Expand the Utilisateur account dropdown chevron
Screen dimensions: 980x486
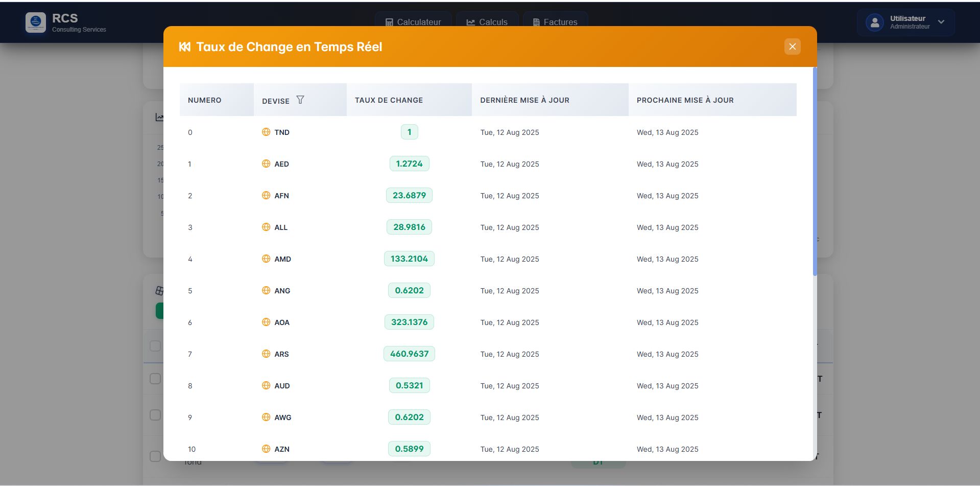(941, 22)
